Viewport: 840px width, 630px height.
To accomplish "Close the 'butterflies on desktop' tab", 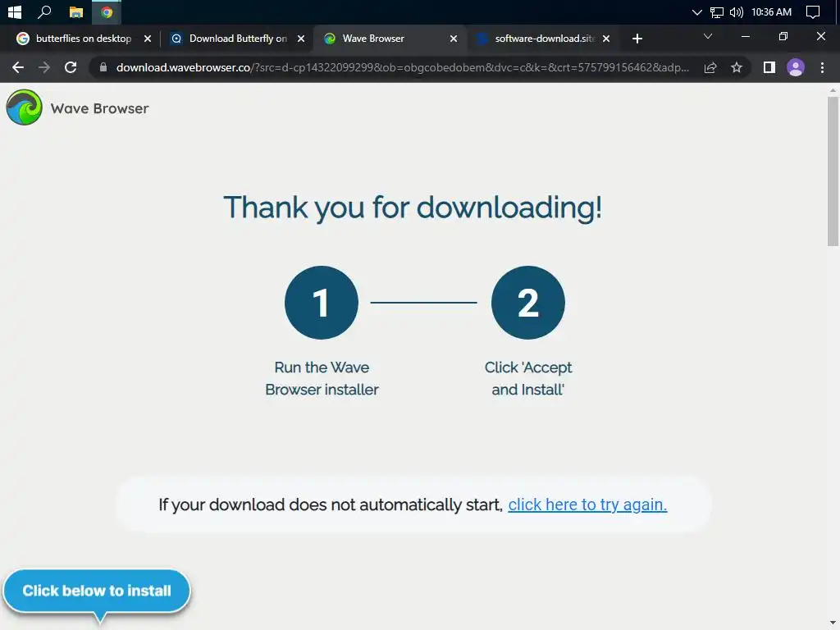I will tap(148, 39).
